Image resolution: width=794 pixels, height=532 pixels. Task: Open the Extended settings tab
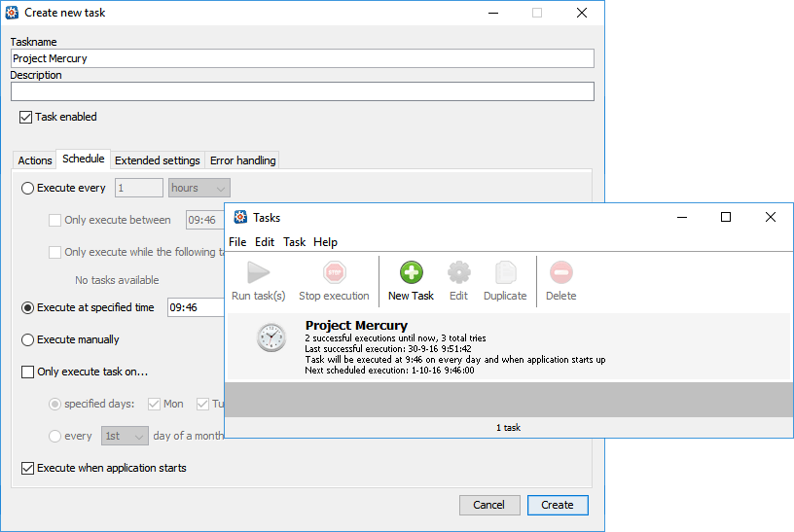158,160
